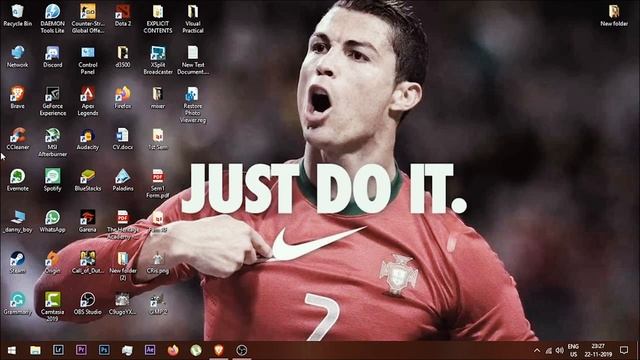Image resolution: width=640 pixels, height=360 pixels.
Task: Launch Photoshop from the taskbar
Action: point(104,351)
